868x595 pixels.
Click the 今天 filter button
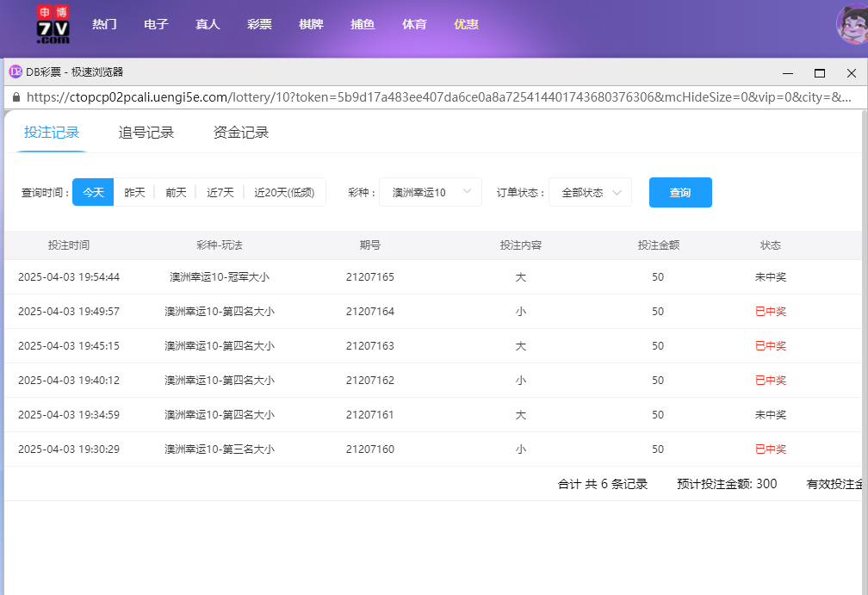(92, 192)
